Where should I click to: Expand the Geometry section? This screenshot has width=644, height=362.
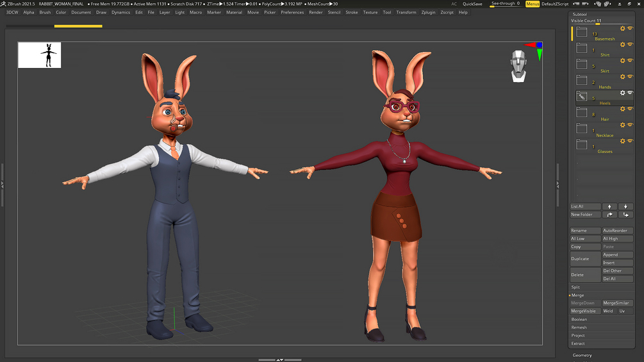(x=582, y=355)
